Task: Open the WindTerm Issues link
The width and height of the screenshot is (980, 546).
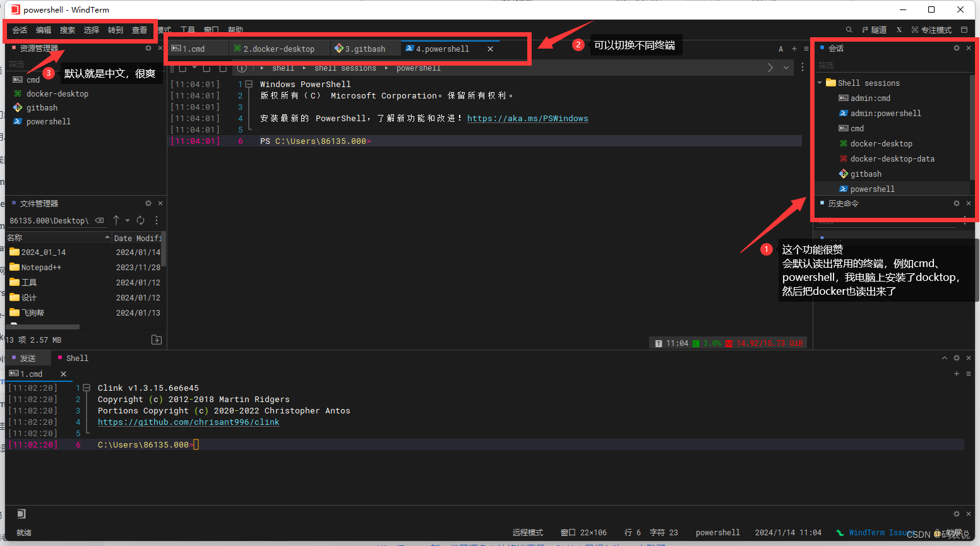Action: tap(882, 533)
